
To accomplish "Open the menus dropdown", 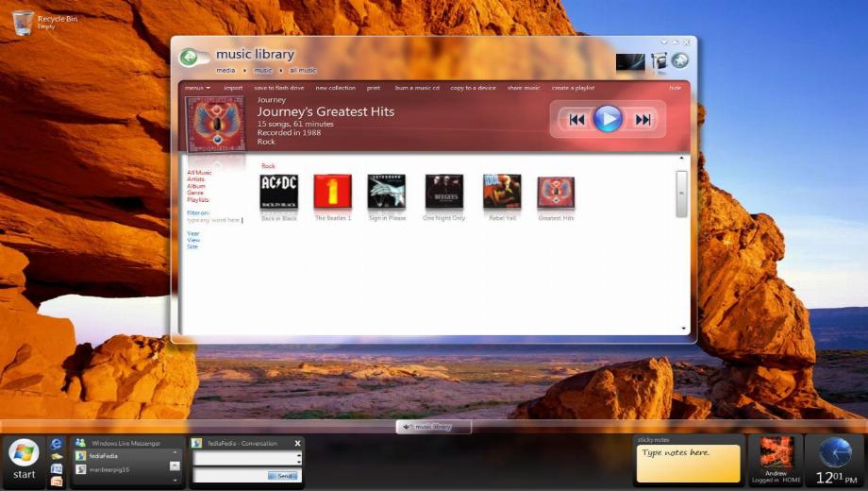I will pos(197,88).
